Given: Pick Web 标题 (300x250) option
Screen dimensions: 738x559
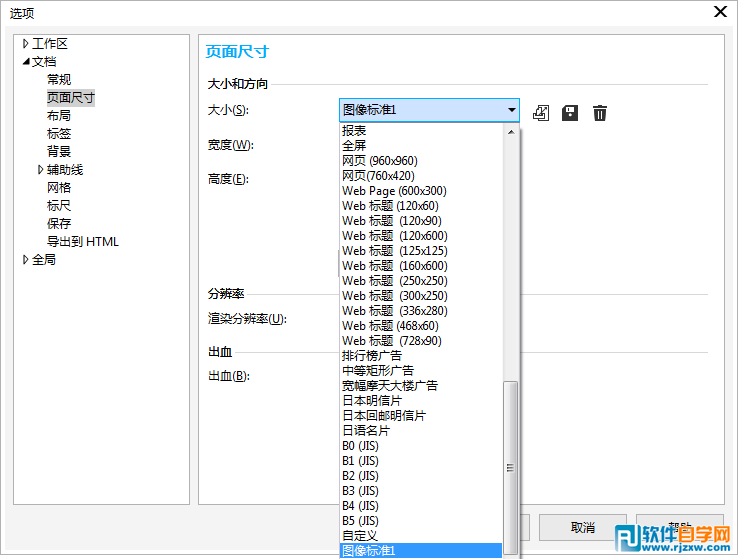Looking at the screenshot, I should (x=421, y=296).
